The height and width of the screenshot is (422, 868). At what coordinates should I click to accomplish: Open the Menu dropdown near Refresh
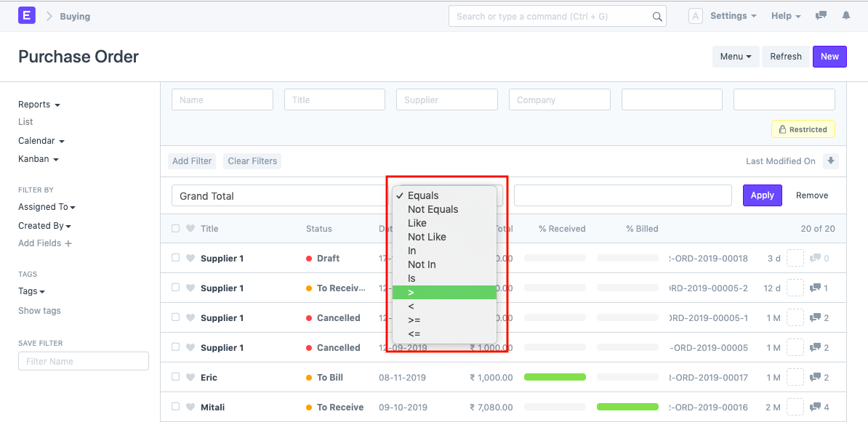click(736, 56)
